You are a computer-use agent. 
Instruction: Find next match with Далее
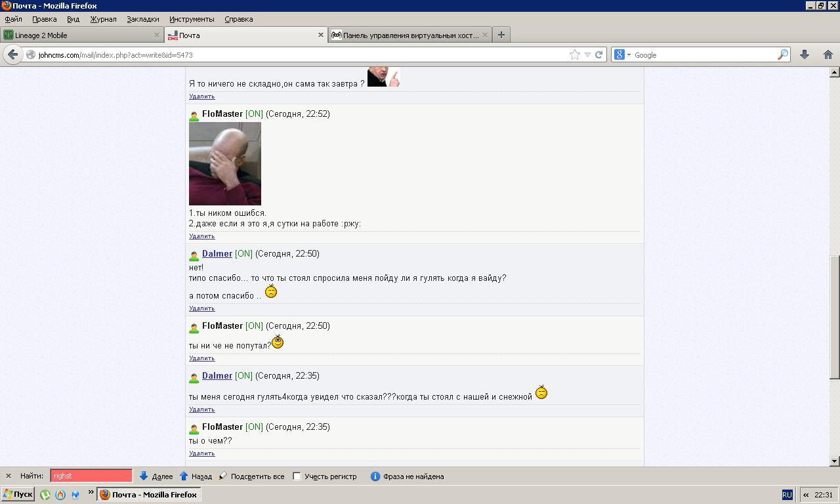(x=156, y=476)
